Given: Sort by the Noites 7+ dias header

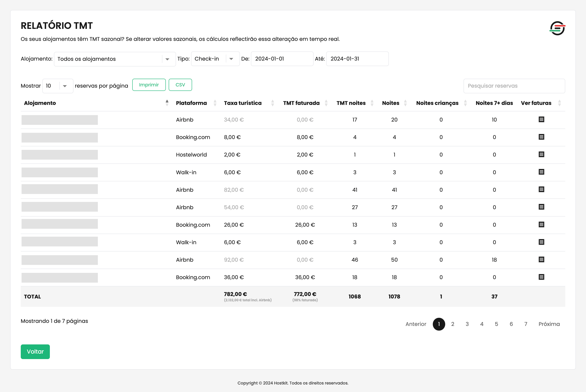Looking at the screenshot, I should (494, 103).
